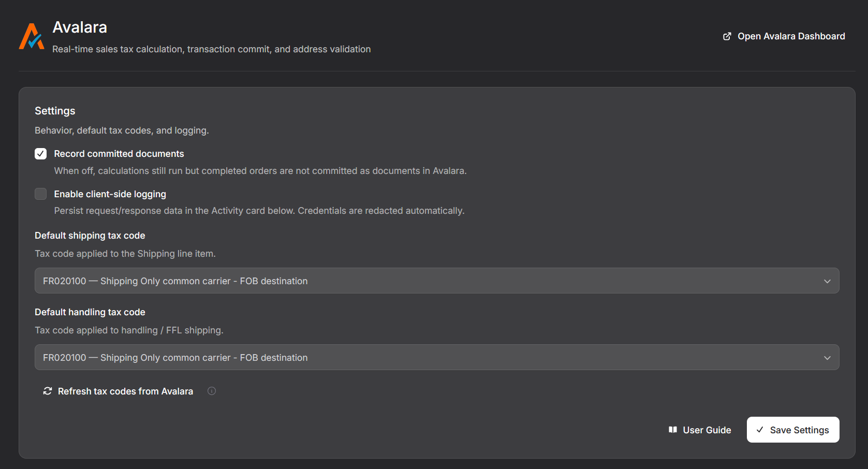868x469 pixels.
Task: Click the external-link icon beside Open Avalara Dashboard
Action: [x=727, y=36]
